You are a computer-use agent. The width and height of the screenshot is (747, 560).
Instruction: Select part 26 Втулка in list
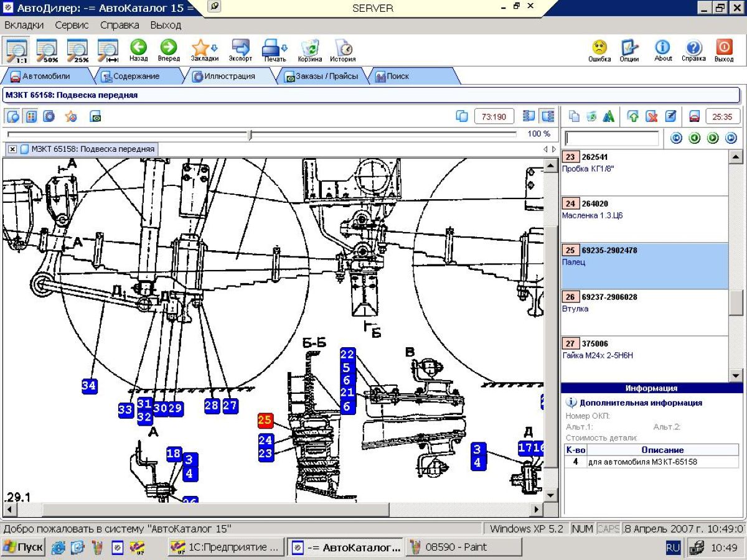tap(644, 313)
